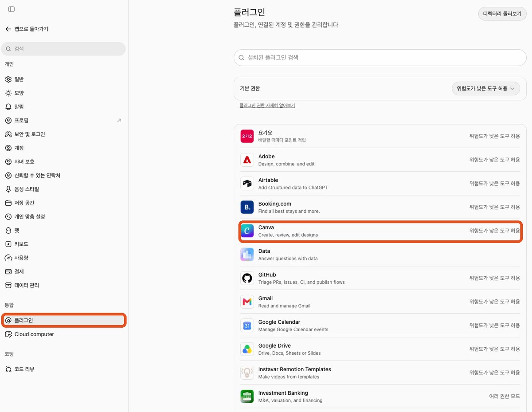Open Cloud computer in the sidebar
Screen dimensions: 532x412
tap(64, 334)
